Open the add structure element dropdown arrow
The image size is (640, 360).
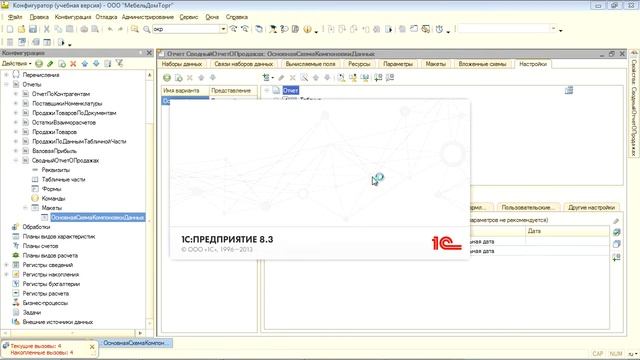[273, 78]
